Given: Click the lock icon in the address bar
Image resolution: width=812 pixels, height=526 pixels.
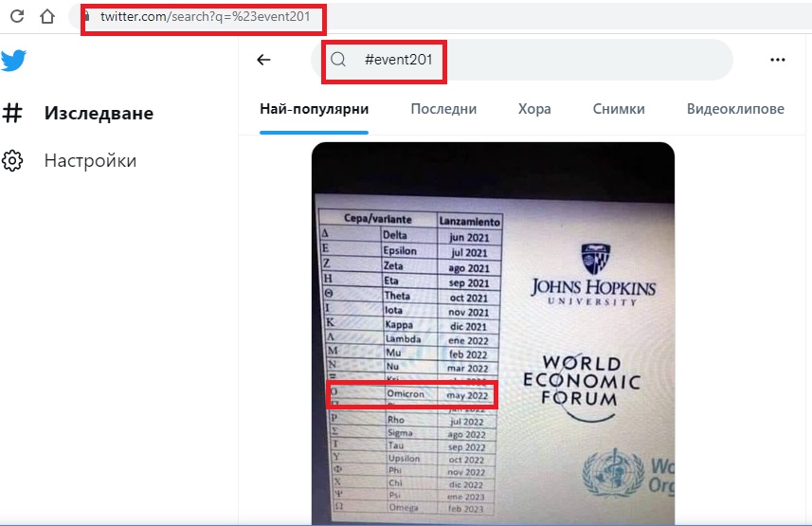Looking at the screenshot, I should [x=87, y=16].
